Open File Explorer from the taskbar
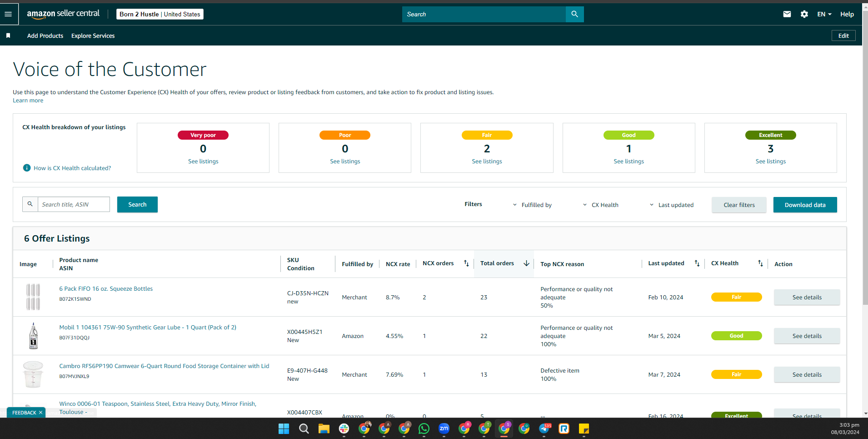 (324, 429)
